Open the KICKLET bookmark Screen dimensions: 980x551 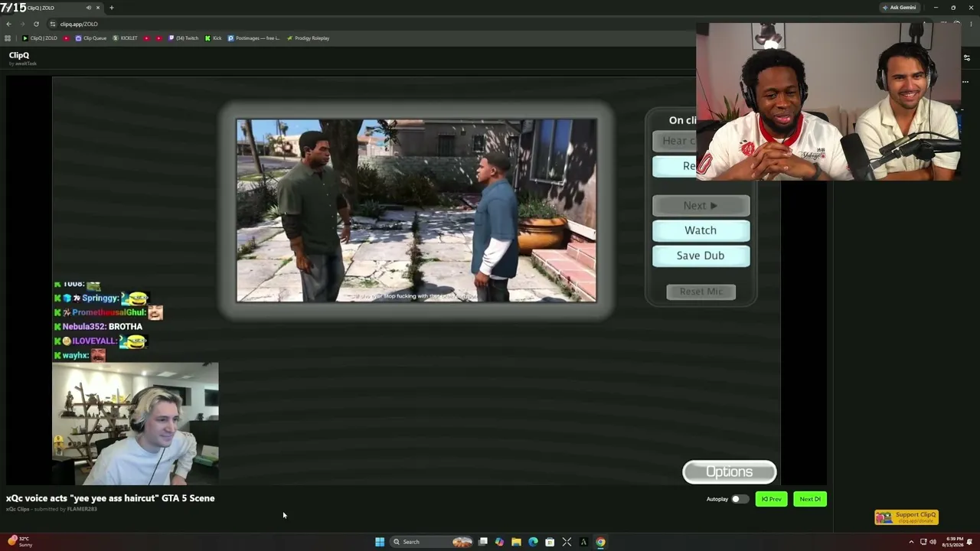(125, 38)
